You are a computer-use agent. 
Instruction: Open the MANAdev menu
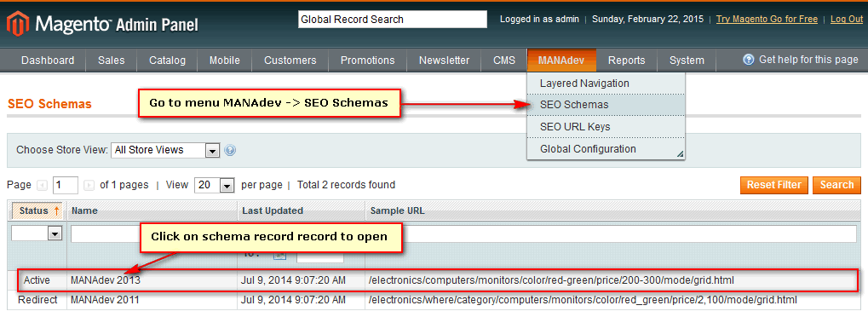[561, 61]
